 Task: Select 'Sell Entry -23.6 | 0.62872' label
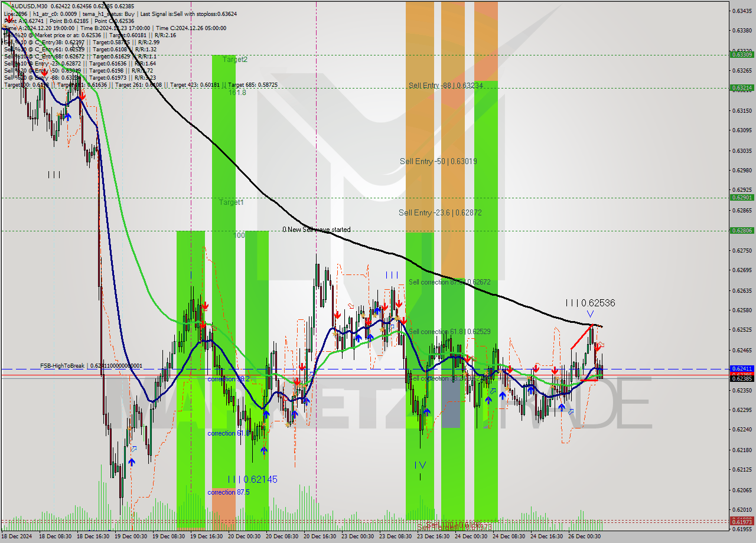440,212
